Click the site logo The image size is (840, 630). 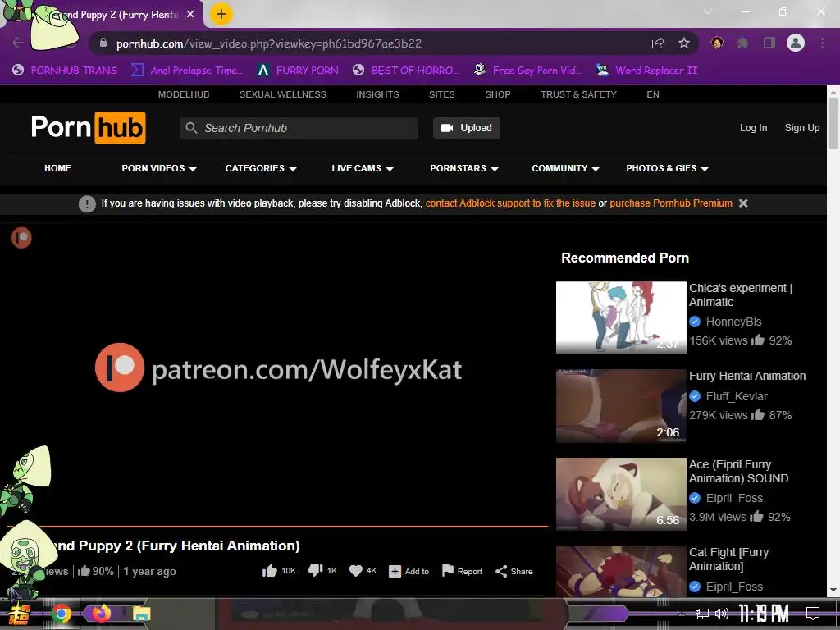[x=89, y=127]
